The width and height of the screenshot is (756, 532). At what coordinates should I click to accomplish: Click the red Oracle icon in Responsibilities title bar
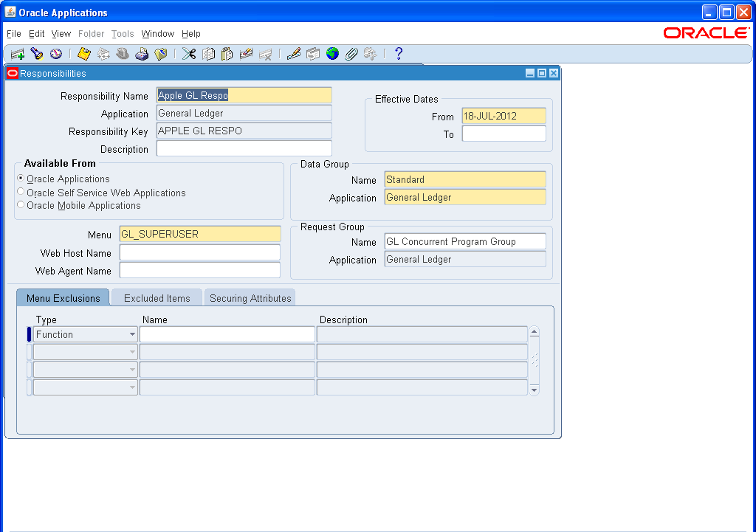[13, 73]
